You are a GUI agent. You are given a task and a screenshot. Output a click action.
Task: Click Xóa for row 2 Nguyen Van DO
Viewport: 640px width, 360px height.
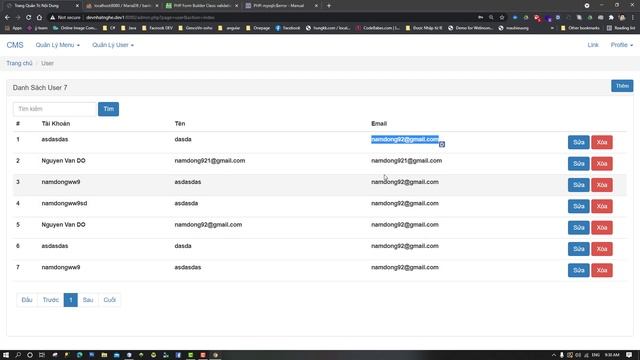coord(602,163)
